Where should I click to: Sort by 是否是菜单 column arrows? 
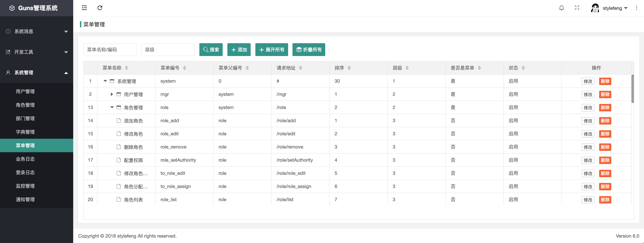tap(479, 68)
